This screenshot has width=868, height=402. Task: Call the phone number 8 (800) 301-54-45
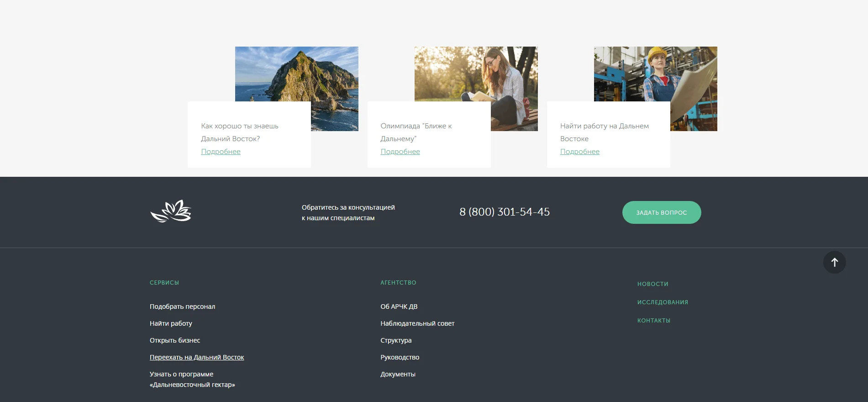(x=504, y=212)
